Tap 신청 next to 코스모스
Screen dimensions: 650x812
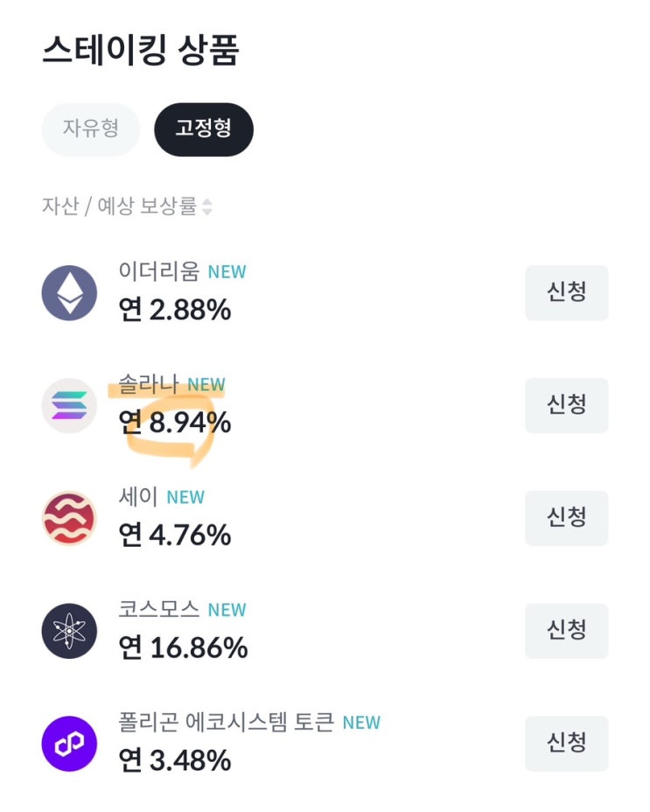click(x=566, y=631)
